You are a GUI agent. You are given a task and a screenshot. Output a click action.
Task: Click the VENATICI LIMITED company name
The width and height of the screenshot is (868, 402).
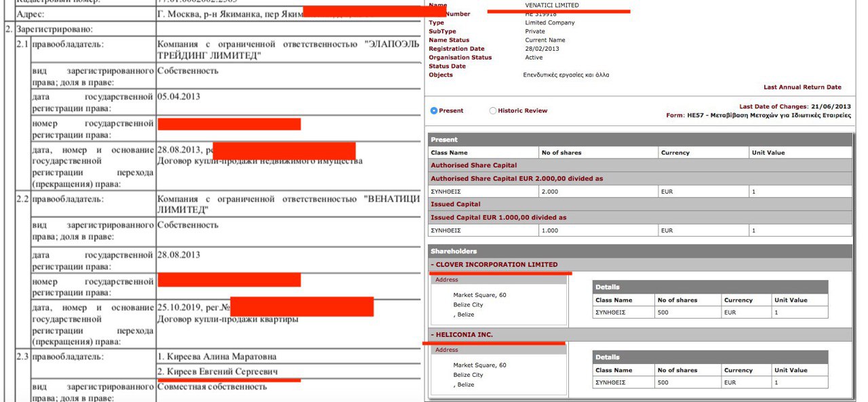click(552, 5)
